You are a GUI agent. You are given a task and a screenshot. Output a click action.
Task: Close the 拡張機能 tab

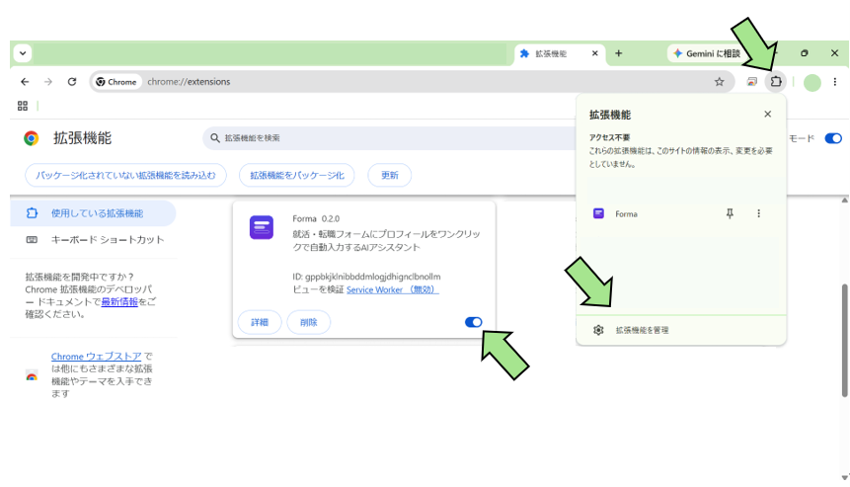click(595, 53)
